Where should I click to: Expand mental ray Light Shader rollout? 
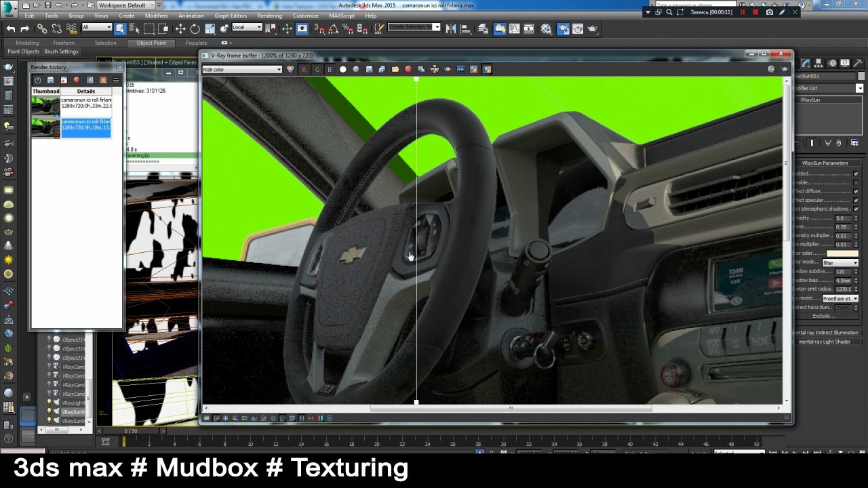(x=826, y=342)
